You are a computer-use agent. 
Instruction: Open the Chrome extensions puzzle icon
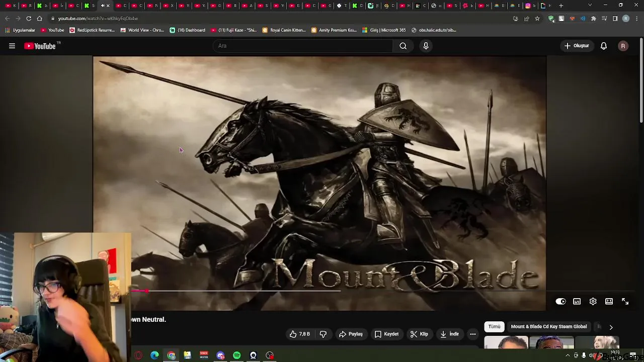click(594, 19)
